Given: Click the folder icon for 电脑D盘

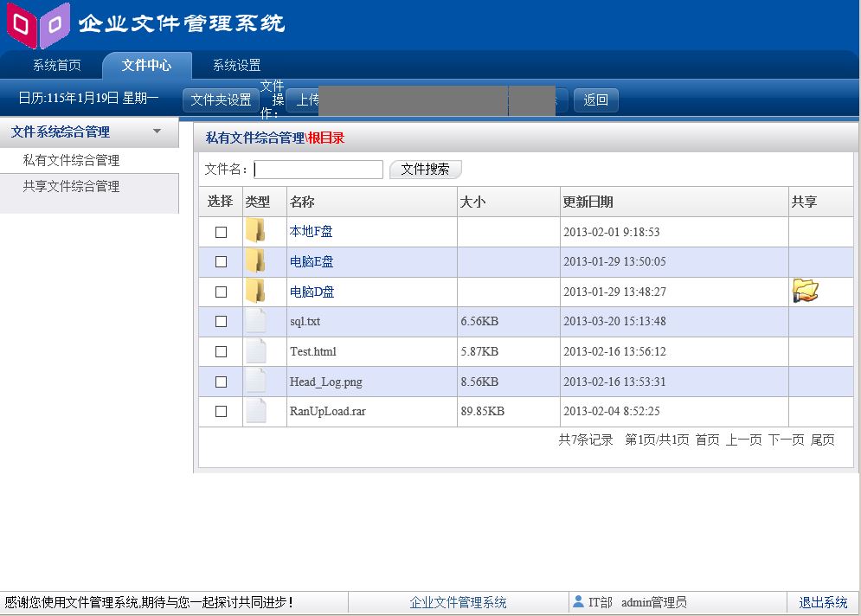Looking at the screenshot, I should coord(255,292).
